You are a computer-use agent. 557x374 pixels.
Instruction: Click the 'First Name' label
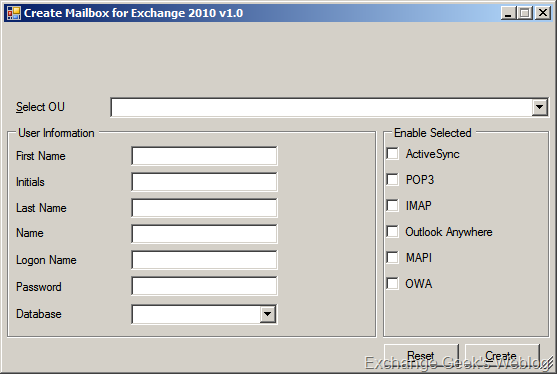40,156
